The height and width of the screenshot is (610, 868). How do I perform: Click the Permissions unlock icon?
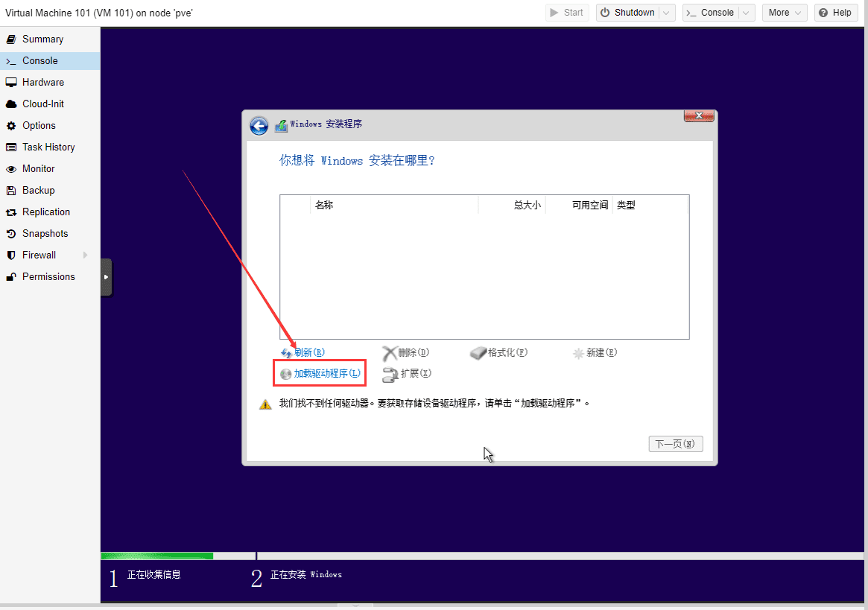pos(11,277)
